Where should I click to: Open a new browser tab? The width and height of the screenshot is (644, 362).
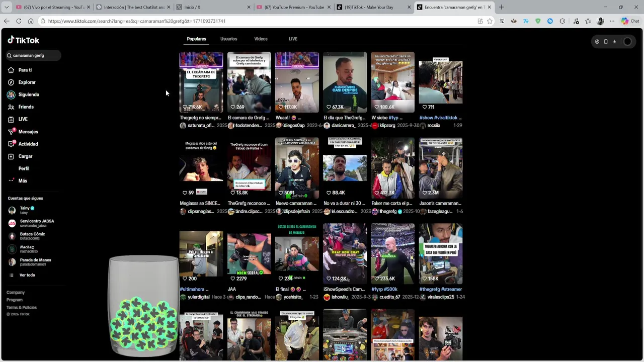[x=501, y=7]
